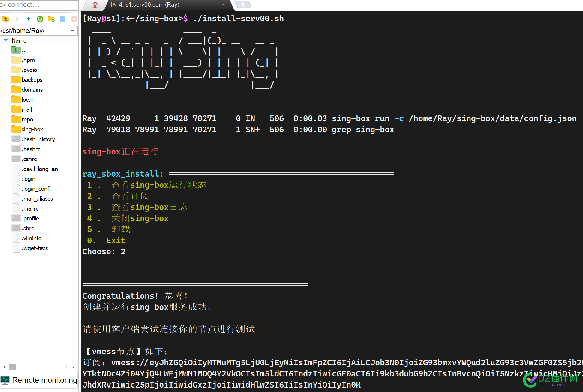The width and height of the screenshot is (583, 392).
Task: Click the Quick connect field
Action: tap(39, 5)
